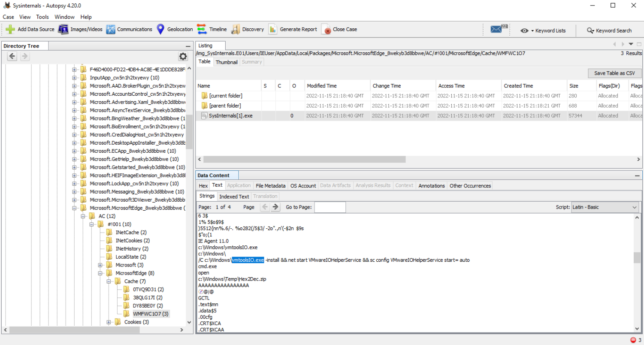The image size is (644, 345).
Task: Open the Case menu
Action: click(x=9, y=17)
